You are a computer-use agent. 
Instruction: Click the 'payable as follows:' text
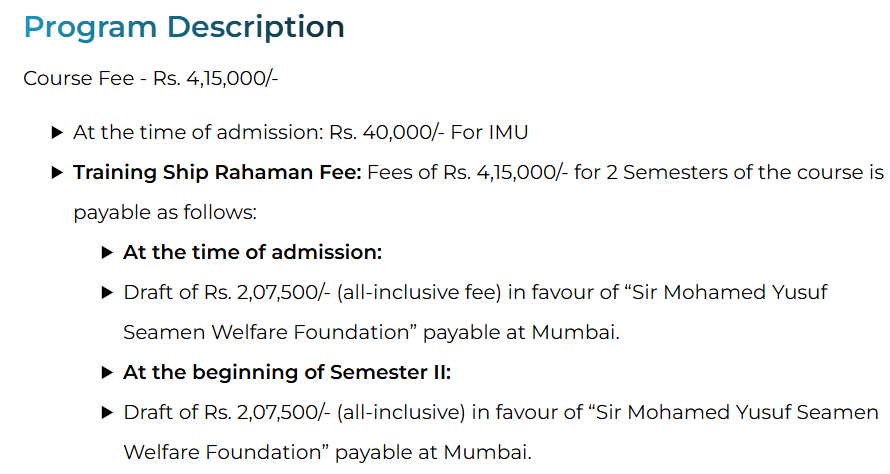165,212
